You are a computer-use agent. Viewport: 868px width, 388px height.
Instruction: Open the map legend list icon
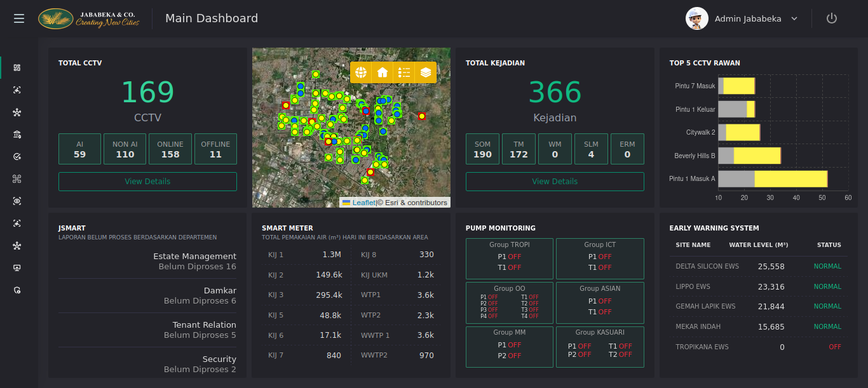point(403,72)
